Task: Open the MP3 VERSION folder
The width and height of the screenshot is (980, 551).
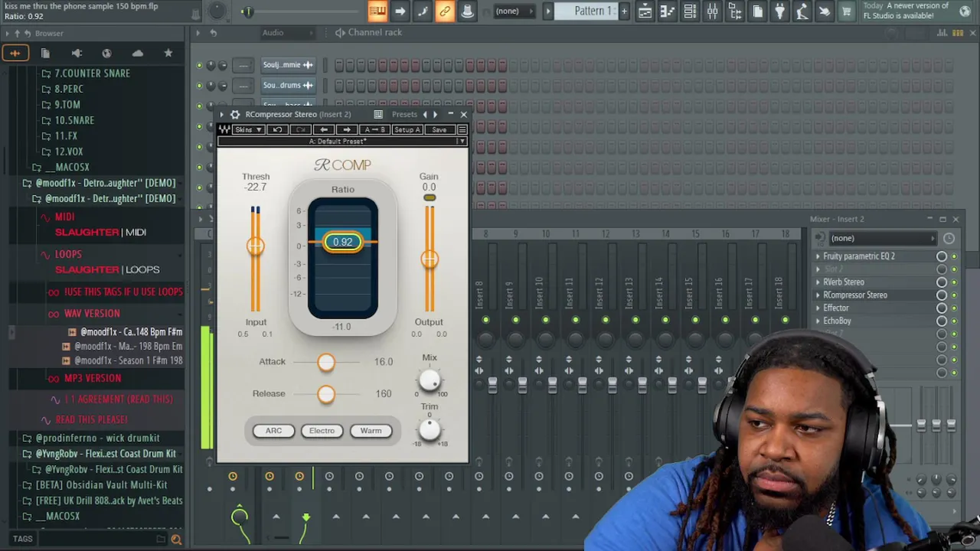Action: click(92, 378)
